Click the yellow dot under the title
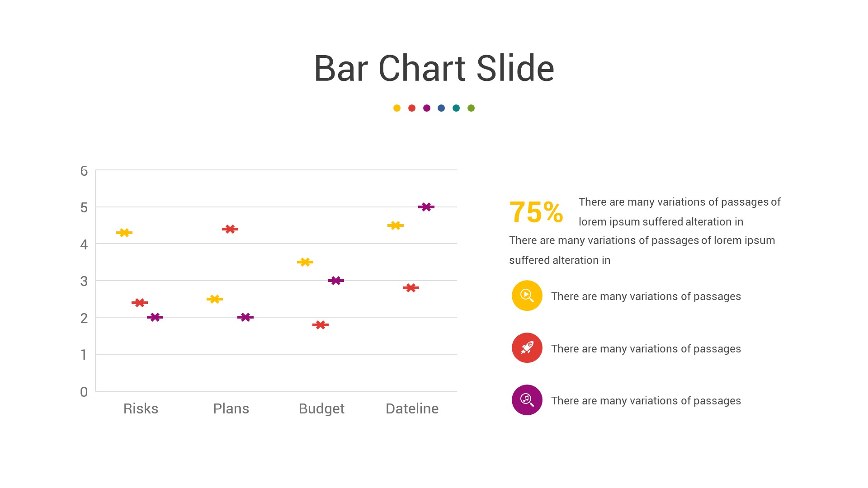The height and width of the screenshot is (488, 868). point(397,108)
